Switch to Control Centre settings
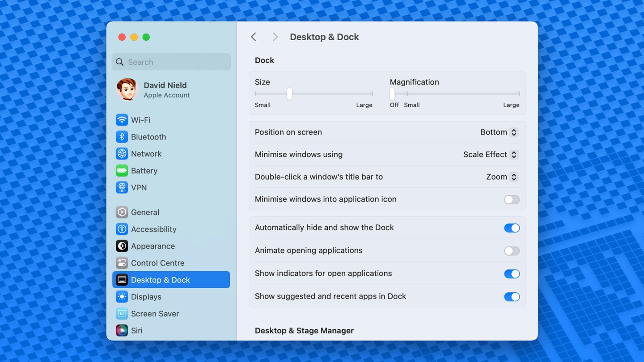The width and height of the screenshot is (644, 362). (122, 263)
